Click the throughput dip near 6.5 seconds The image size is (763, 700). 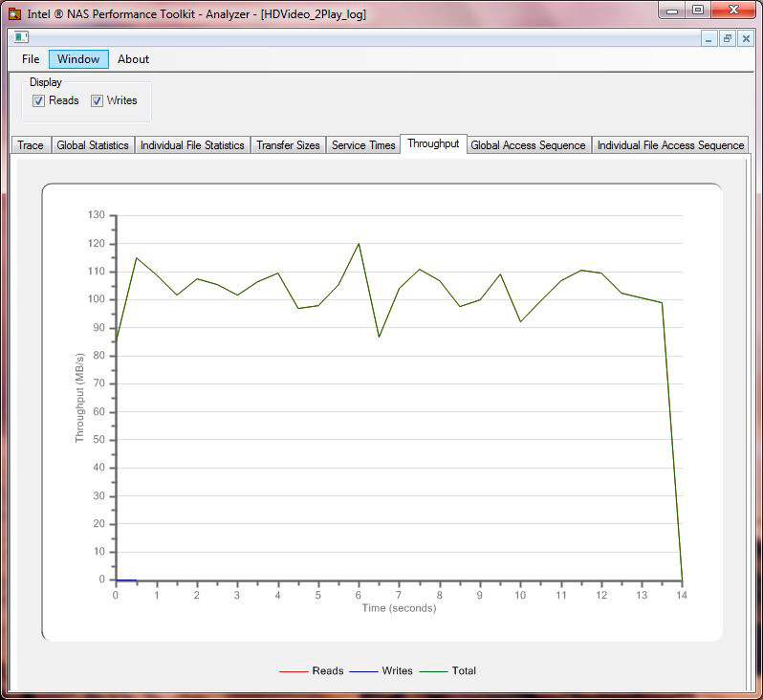379,337
